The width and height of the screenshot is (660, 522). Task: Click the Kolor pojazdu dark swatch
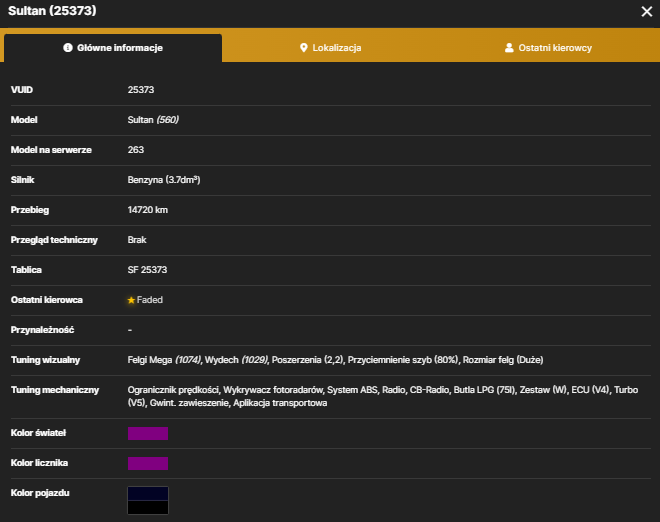(x=148, y=500)
